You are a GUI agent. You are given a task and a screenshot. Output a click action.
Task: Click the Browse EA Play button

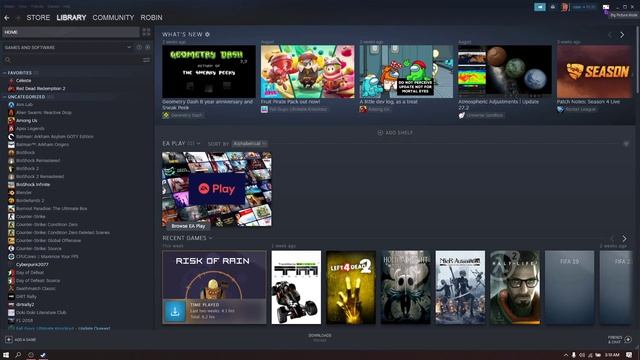(x=188, y=226)
